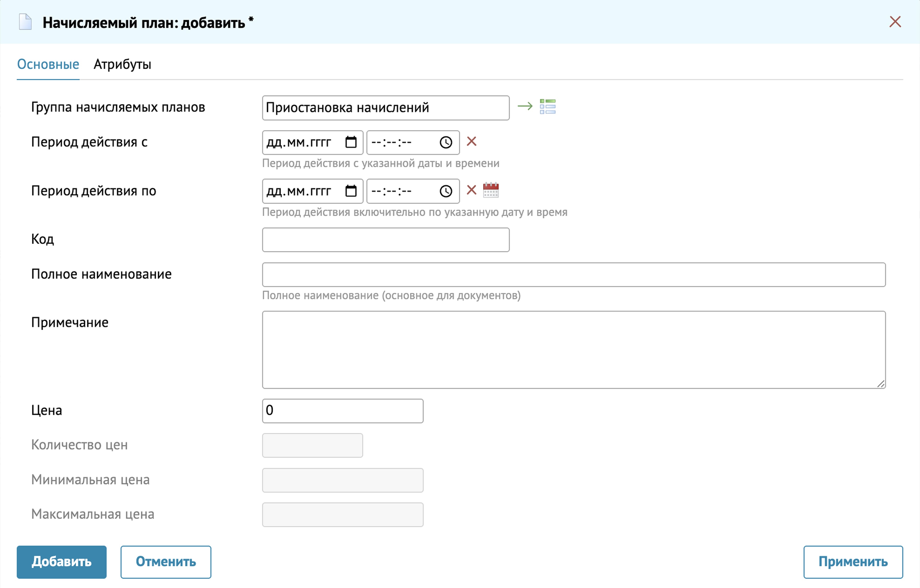The image size is (920, 588).
Task: Click green arrow next to plan group field
Action: 525,106
